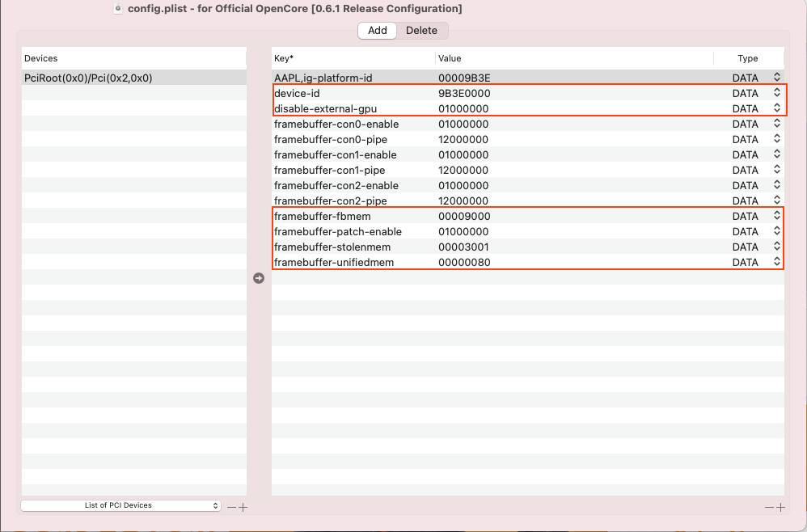807x532 pixels.
Task: Open the List of PCI Devices dropdown
Action: [x=120, y=505]
